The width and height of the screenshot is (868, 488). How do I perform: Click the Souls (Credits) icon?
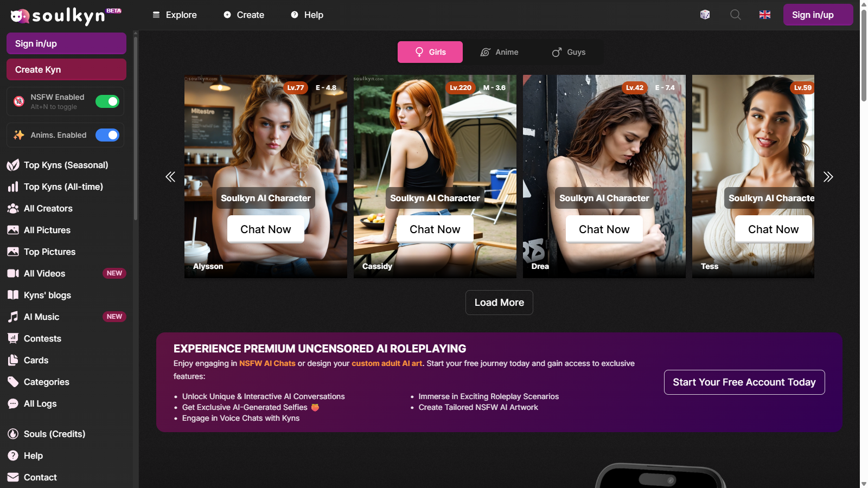click(x=13, y=434)
